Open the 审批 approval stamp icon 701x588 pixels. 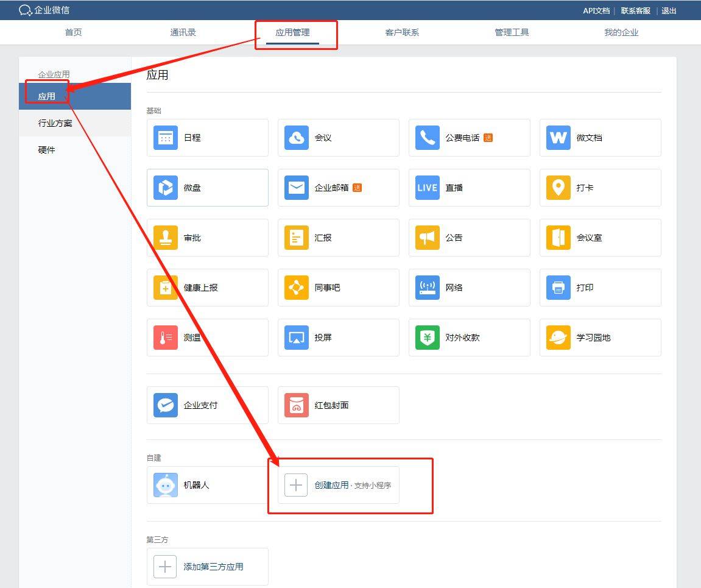click(x=166, y=238)
